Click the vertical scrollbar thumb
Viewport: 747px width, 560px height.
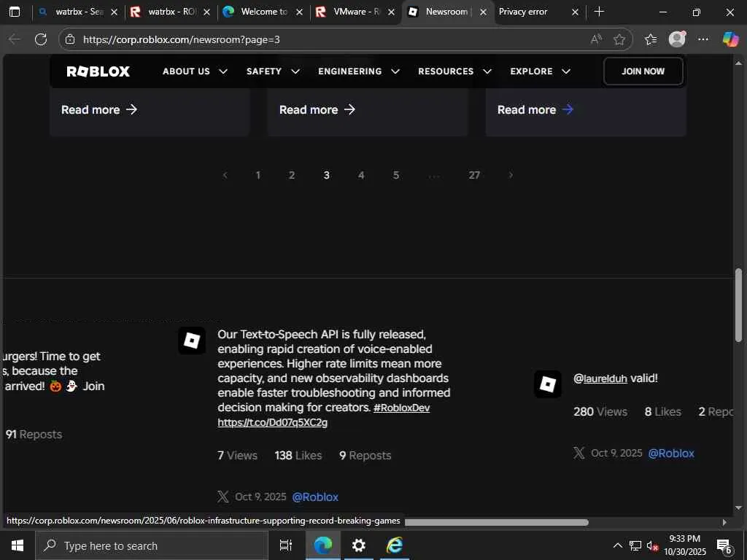pyautogui.click(x=738, y=306)
